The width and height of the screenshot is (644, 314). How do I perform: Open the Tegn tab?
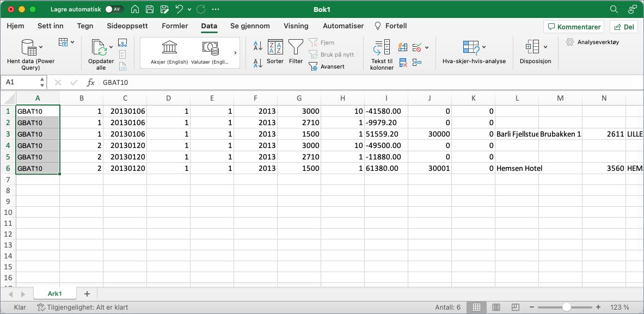tap(85, 26)
